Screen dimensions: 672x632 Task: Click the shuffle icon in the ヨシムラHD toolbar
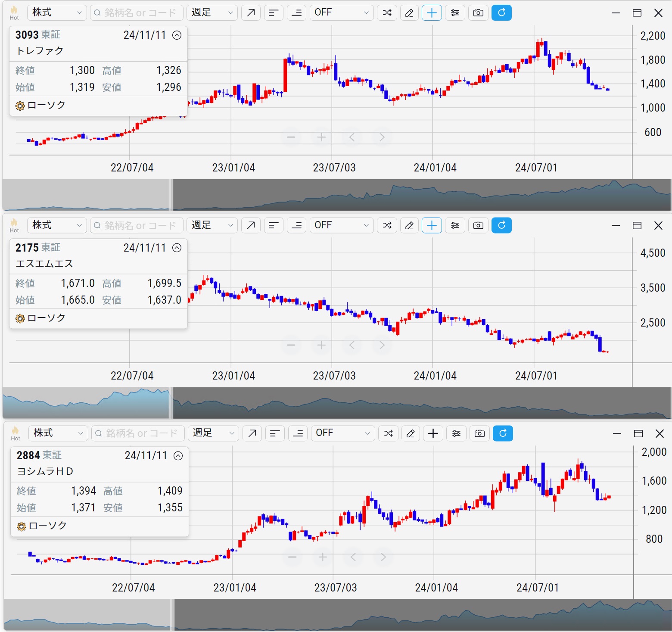(388, 433)
